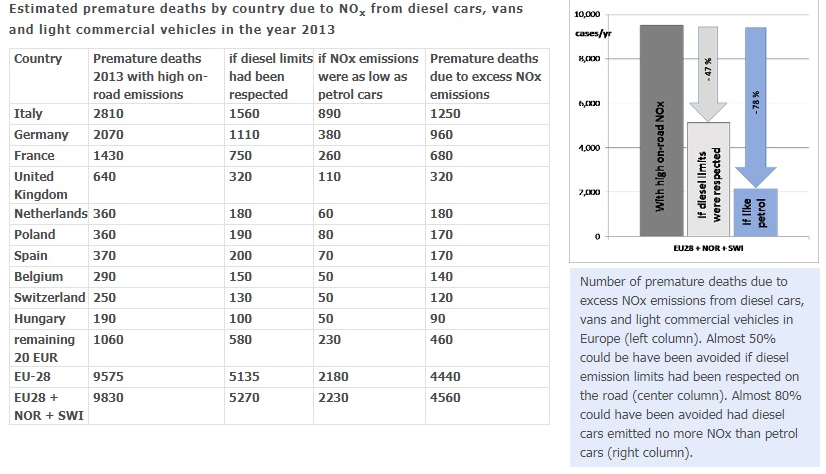
Task: Click Italy's 890 petrol-level value
Action: [329, 113]
